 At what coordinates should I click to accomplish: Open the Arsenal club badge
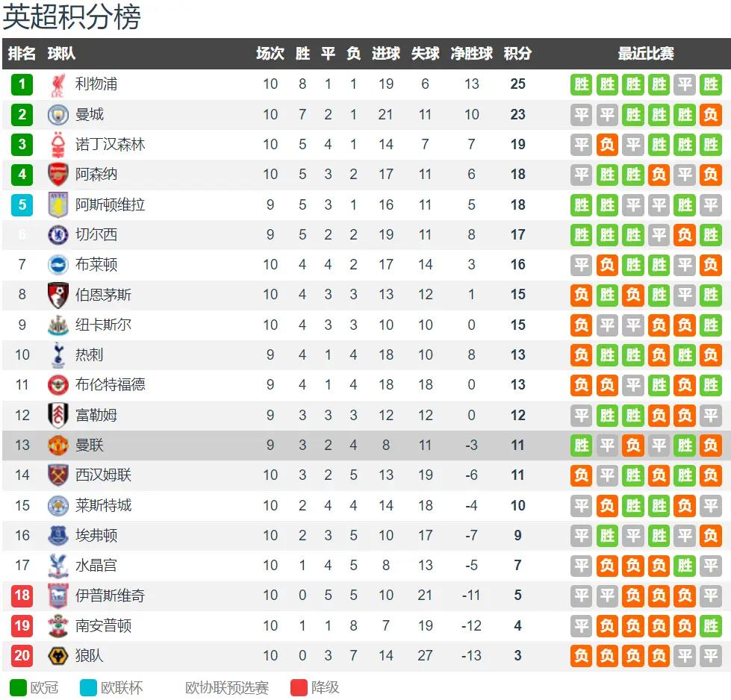(x=57, y=175)
